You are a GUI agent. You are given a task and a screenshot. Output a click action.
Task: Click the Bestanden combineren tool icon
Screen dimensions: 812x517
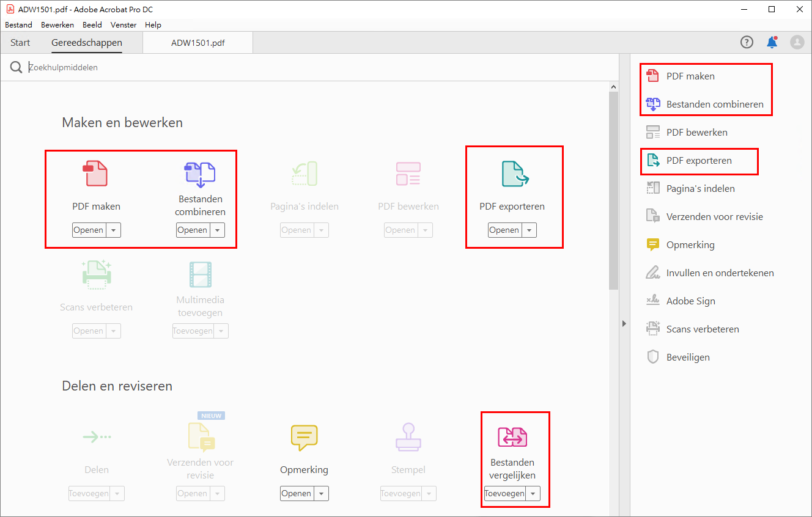200,174
